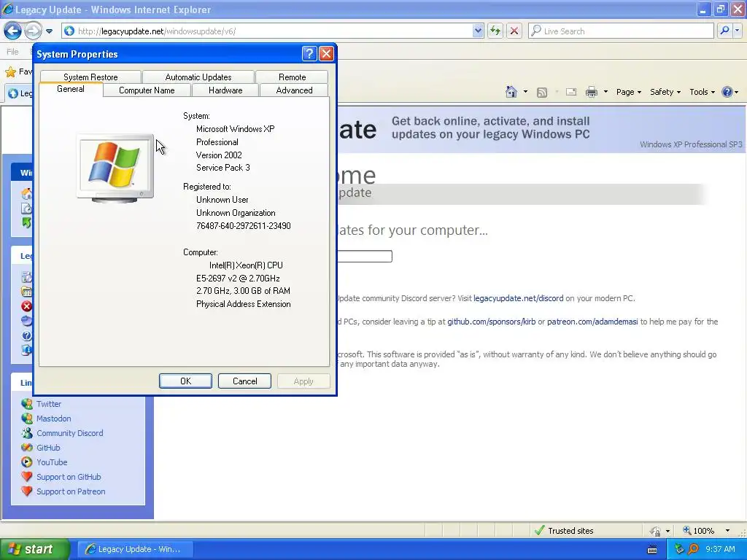747x560 pixels.
Task: Open the Tools menu
Action: point(702,92)
